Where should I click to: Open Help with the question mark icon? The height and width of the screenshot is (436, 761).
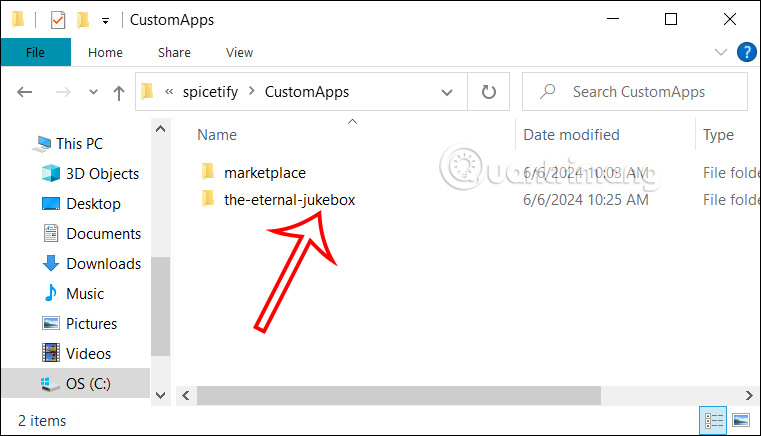pyautogui.click(x=746, y=52)
